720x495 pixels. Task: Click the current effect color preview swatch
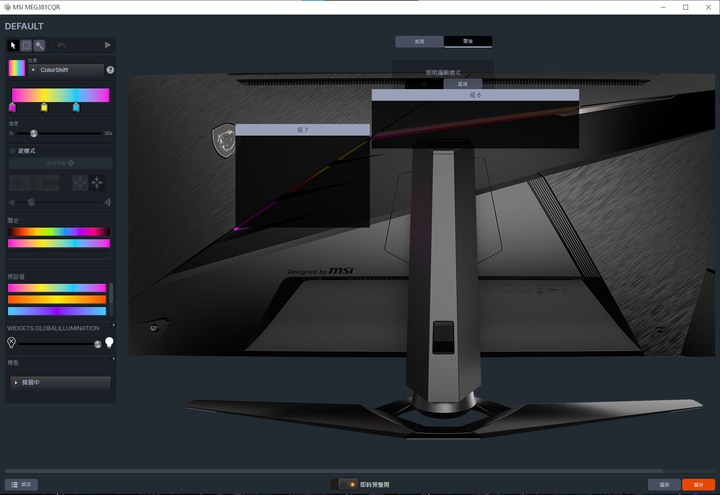click(17, 68)
